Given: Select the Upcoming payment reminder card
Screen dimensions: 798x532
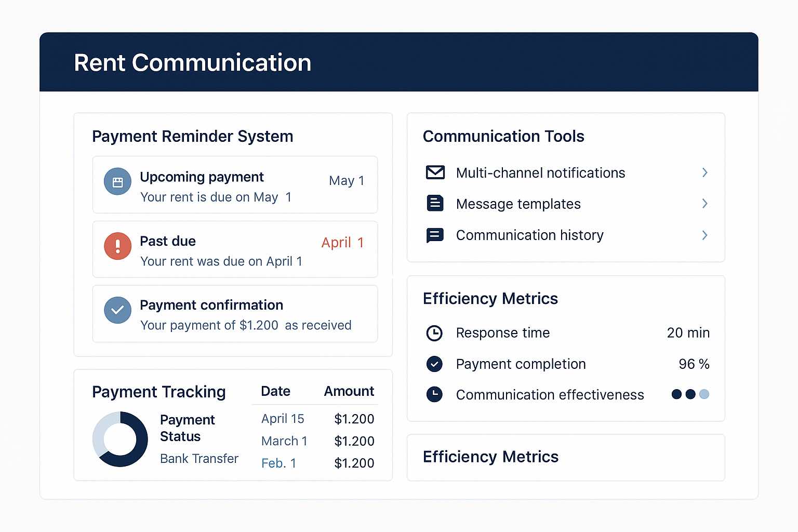Looking at the screenshot, I should point(235,184).
